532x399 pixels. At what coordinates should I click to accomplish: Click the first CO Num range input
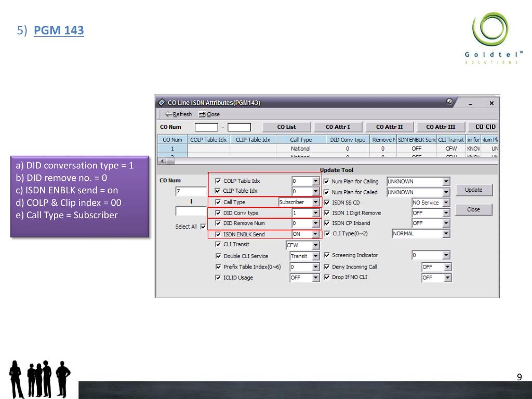(x=206, y=127)
